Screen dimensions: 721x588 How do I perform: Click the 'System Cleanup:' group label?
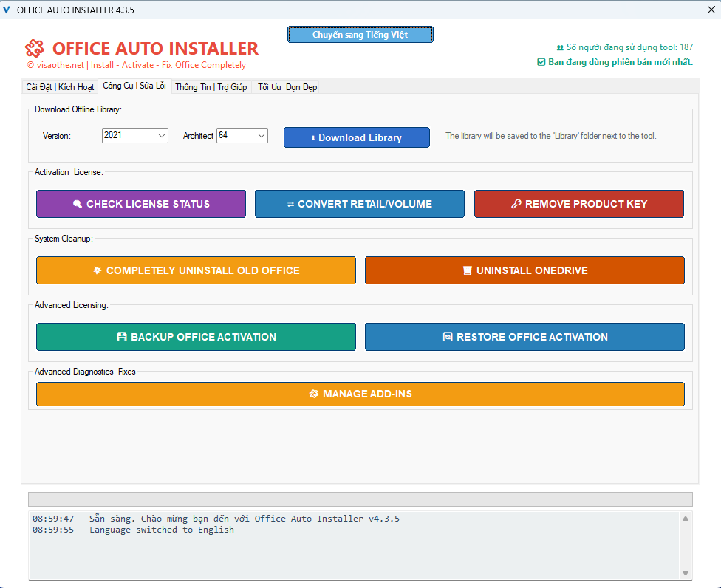[x=64, y=239]
